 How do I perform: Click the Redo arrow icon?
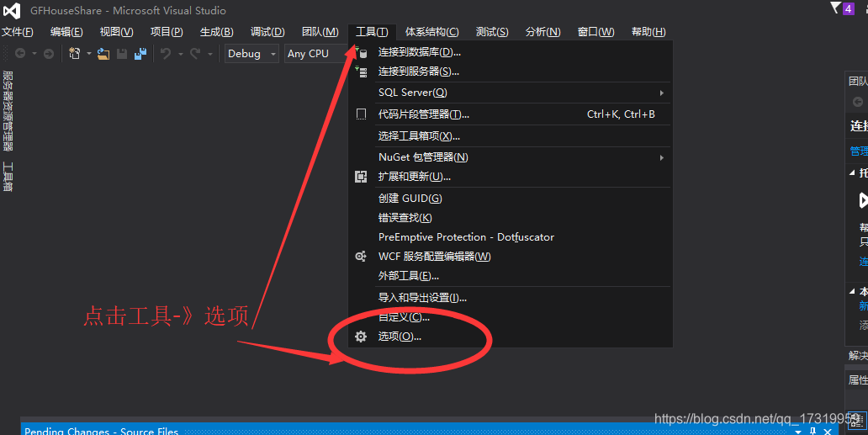pyautogui.click(x=195, y=53)
